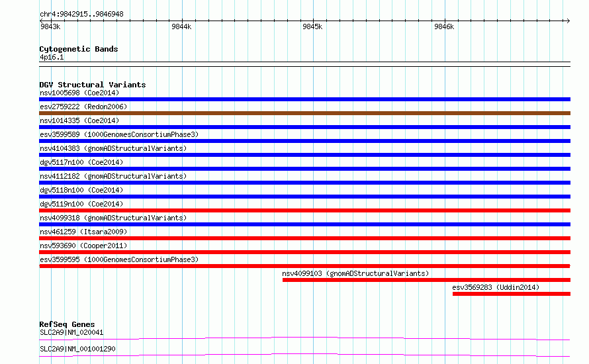This screenshot has height=364, width=589.
Task: Click the RefSeq Genes track title
Action: 67,324
